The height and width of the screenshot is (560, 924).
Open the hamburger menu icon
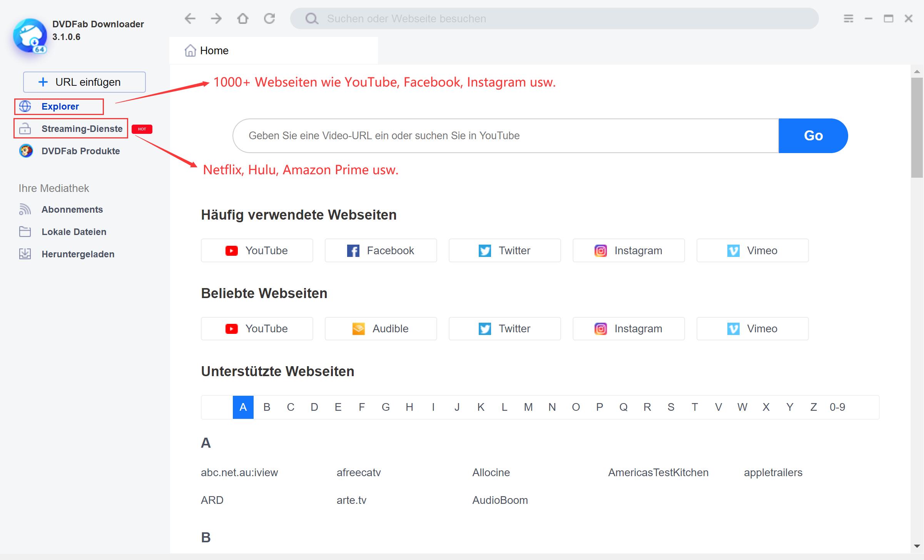pyautogui.click(x=848, y=18)
